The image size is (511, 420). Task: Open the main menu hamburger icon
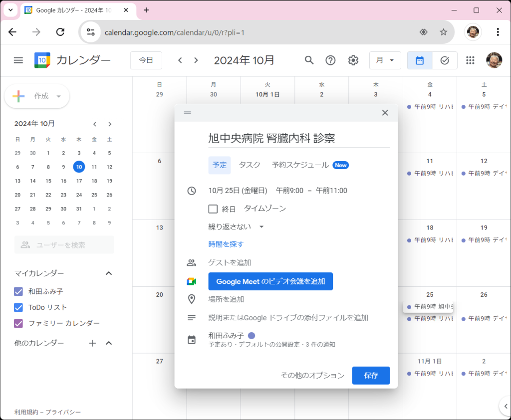[18, 60]
